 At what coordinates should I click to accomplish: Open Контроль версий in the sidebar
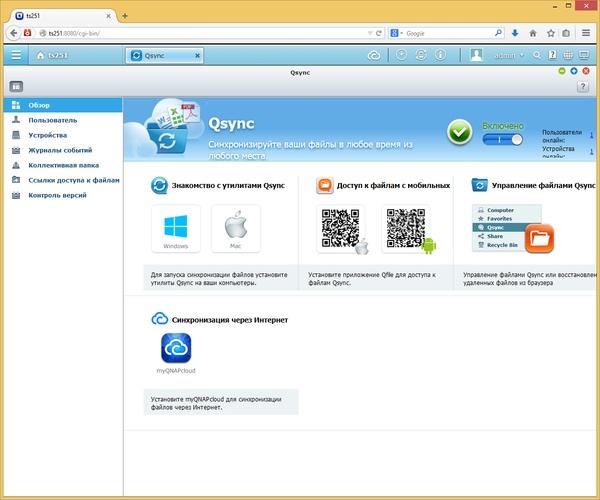click(63, 195)
